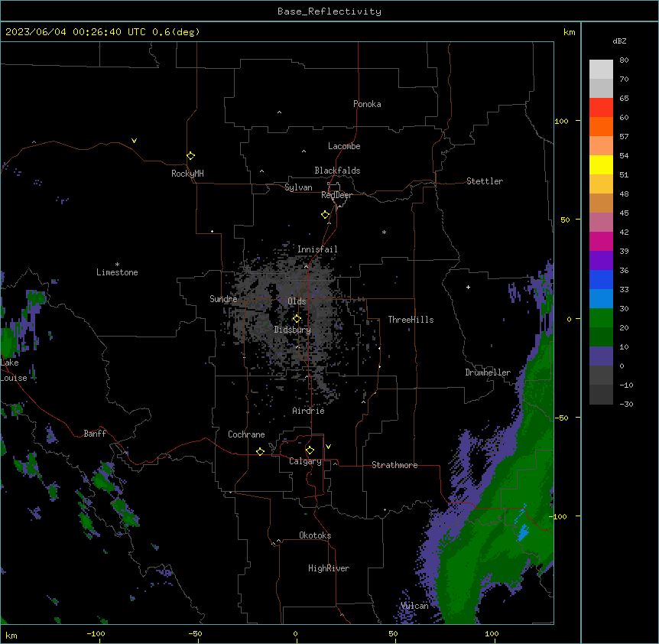This screenshot has height=644, width=659.
Task: Select the ThreeHills label
Action: tap(411, 320)
